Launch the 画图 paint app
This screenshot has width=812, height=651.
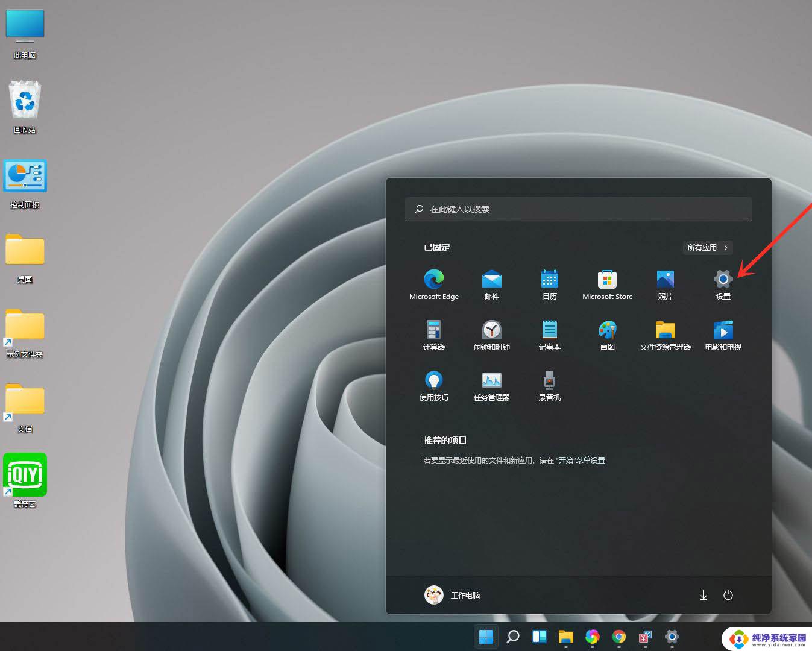click(608, 335)
